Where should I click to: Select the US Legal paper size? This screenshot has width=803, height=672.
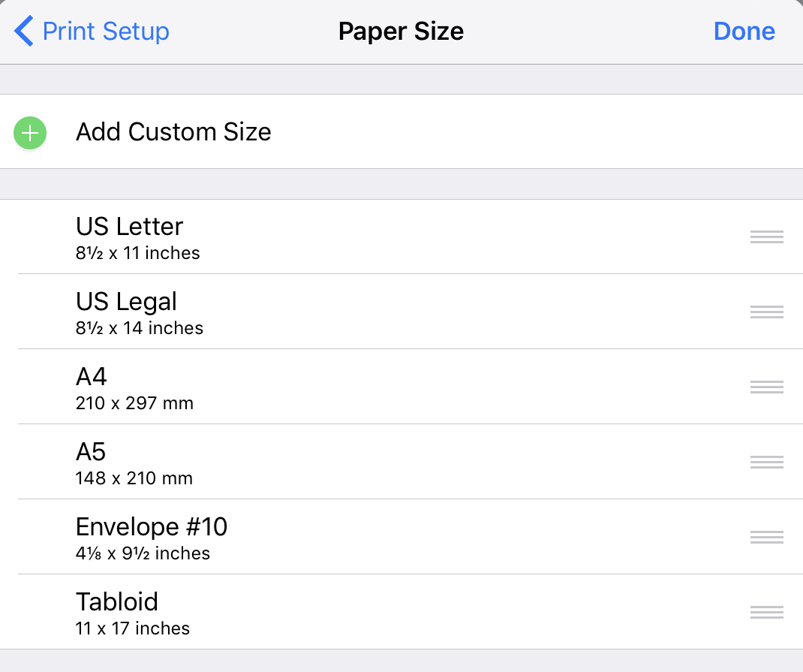tap(401, 312)
